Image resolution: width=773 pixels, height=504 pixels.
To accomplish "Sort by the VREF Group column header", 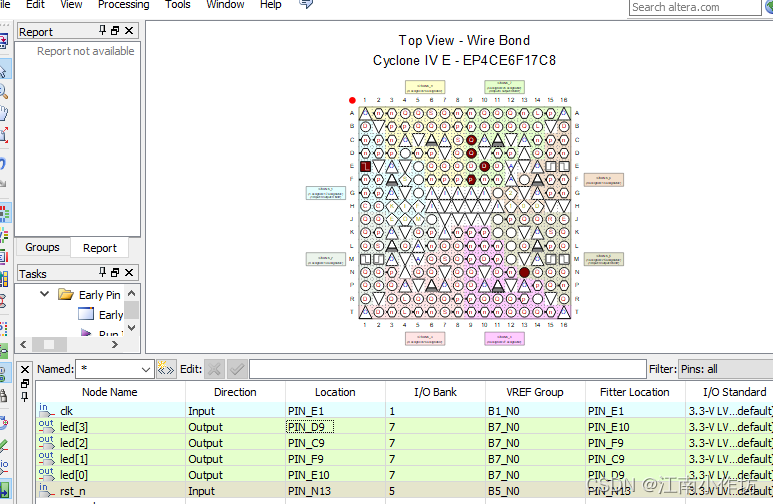I will [x=535, y=392].
